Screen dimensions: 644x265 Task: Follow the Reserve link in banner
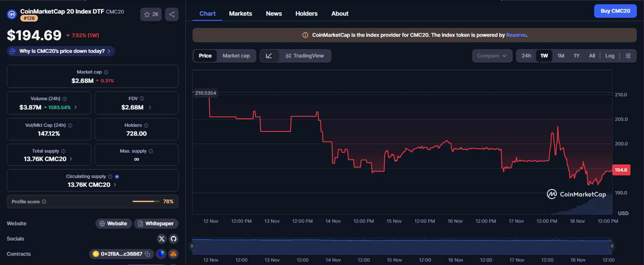pos(516,35)
